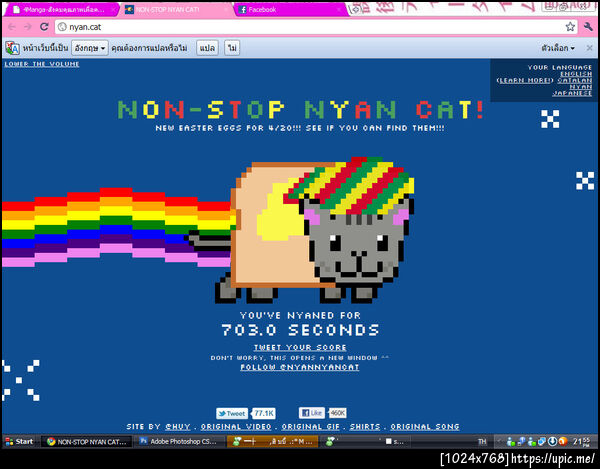Viewport: 600px width, 469px height.
Task: Click the TH language indicator in taskbar
Action: point(482,442)
